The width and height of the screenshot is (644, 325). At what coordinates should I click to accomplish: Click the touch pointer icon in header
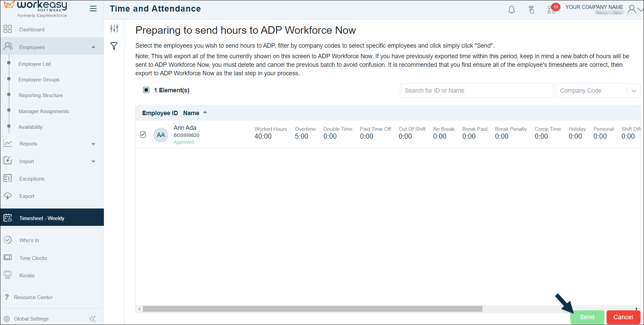(x=532, y=10)
